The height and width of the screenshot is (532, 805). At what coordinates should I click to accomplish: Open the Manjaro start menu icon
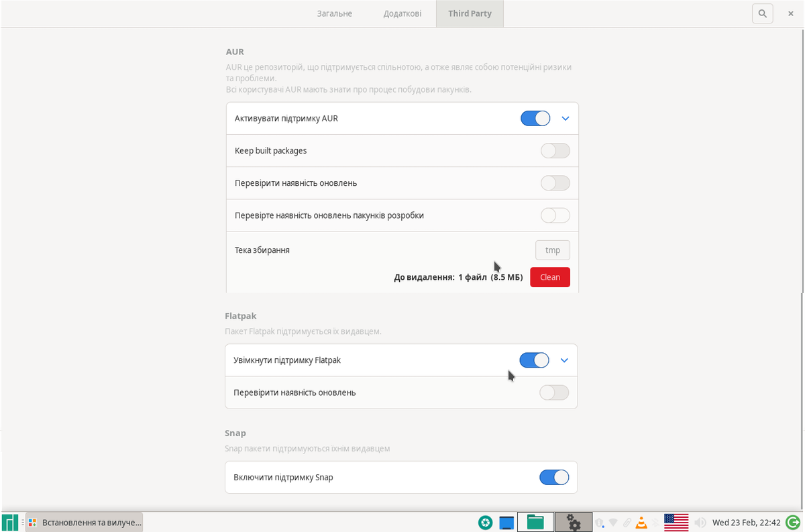(10, 522)
